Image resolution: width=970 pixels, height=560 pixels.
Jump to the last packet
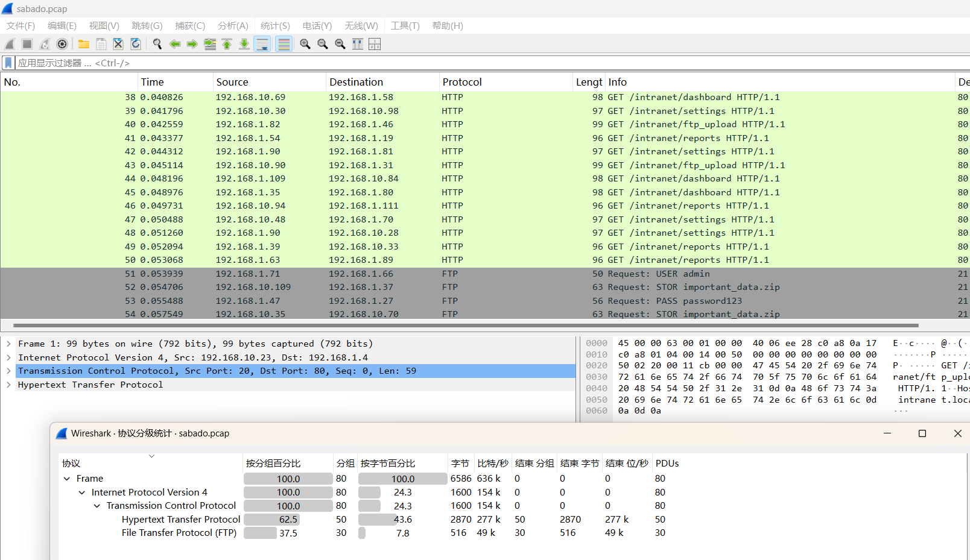244,44
